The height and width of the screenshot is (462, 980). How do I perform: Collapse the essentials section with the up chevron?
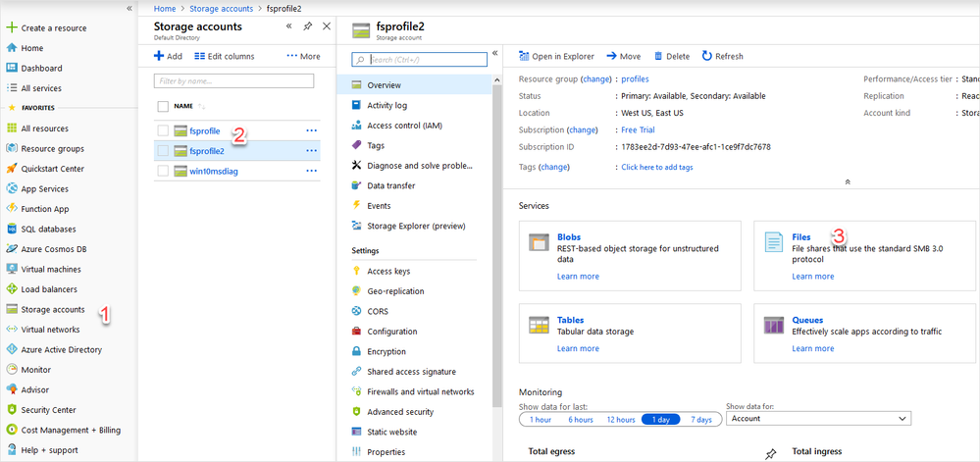(848, 181)
